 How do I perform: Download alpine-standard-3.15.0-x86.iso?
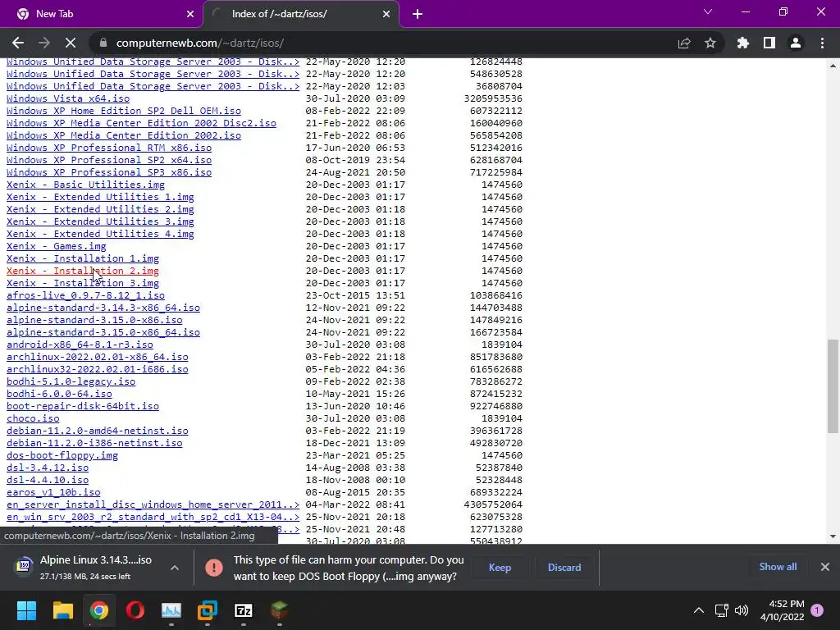pos(94,321)
